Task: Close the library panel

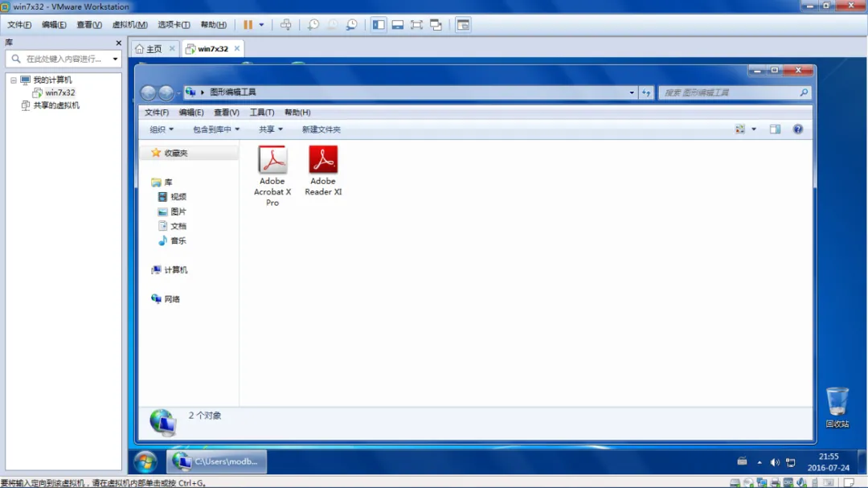Action: point(118,43)
